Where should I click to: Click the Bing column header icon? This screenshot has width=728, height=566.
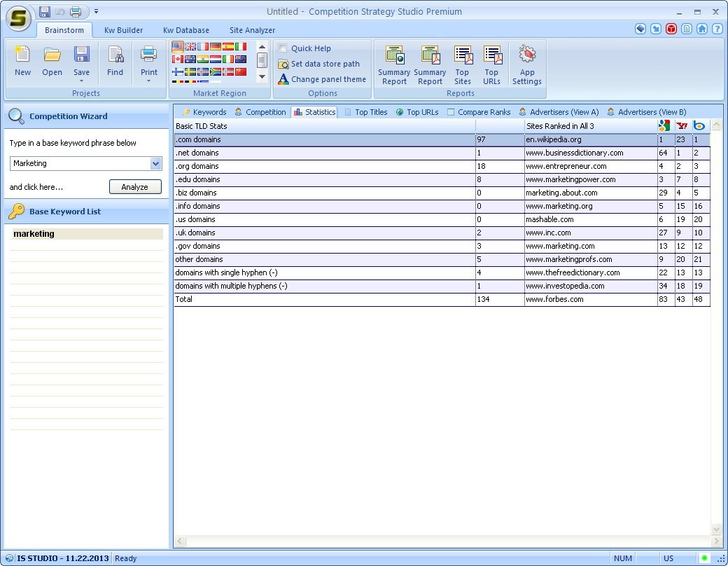coord(699,125)
